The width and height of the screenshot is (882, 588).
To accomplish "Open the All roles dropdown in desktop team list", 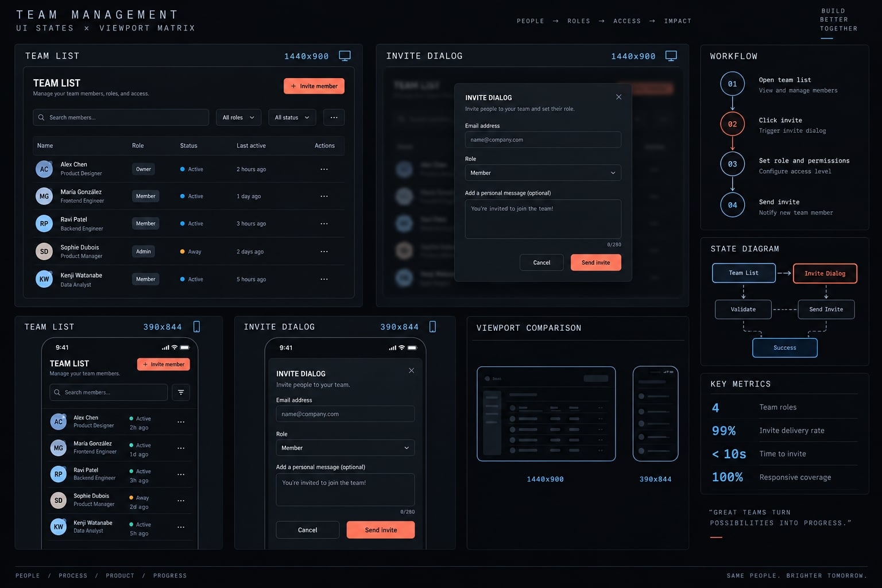I will point(238,117).
